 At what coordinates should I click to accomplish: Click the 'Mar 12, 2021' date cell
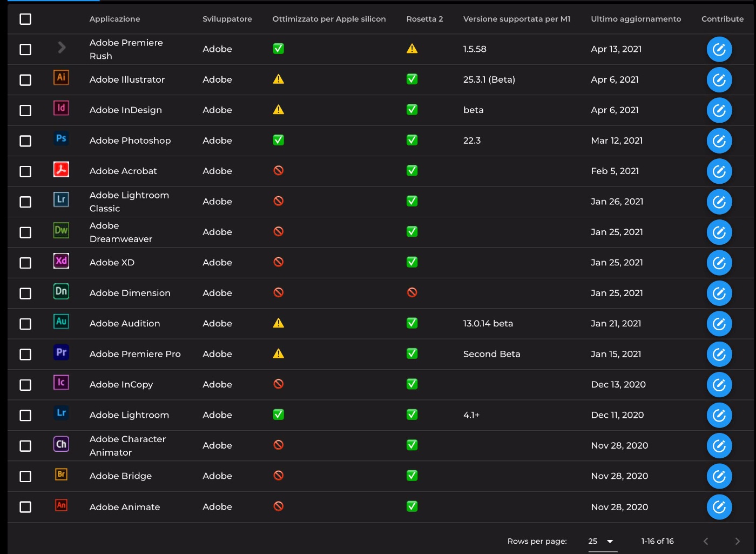point(617,141)
